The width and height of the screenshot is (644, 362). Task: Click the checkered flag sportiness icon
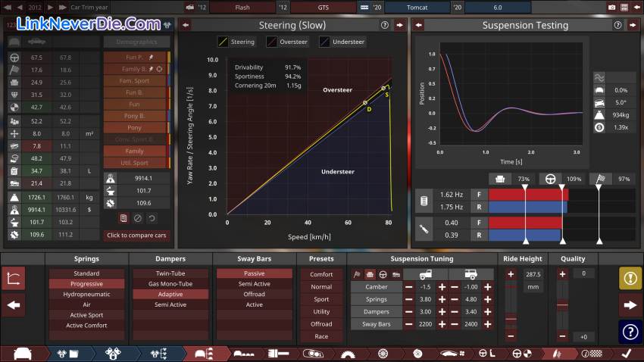pyautogui.click(x=601, y=179)
